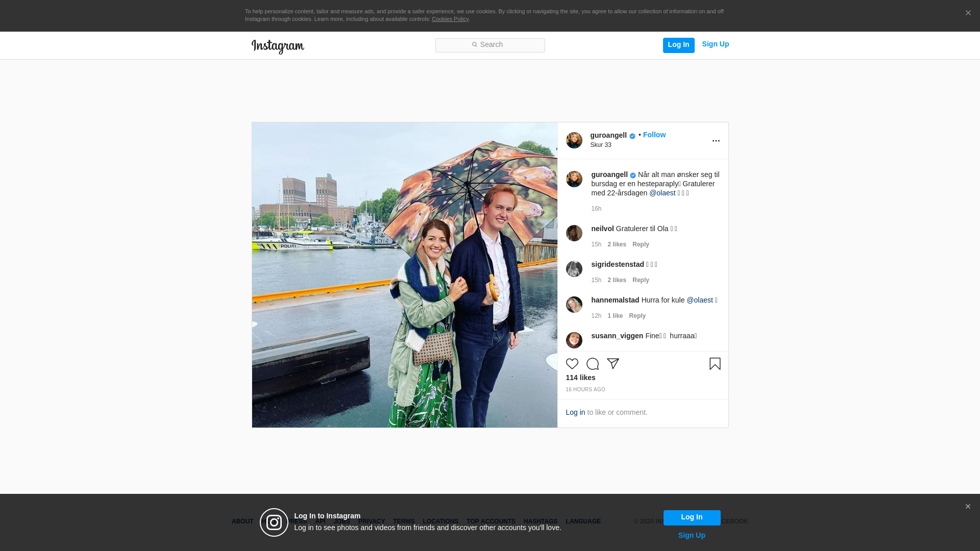Screen dimensions: 980x551
Task: Click the Instagram camera icon in banner
Action: (x=274, y=522)
